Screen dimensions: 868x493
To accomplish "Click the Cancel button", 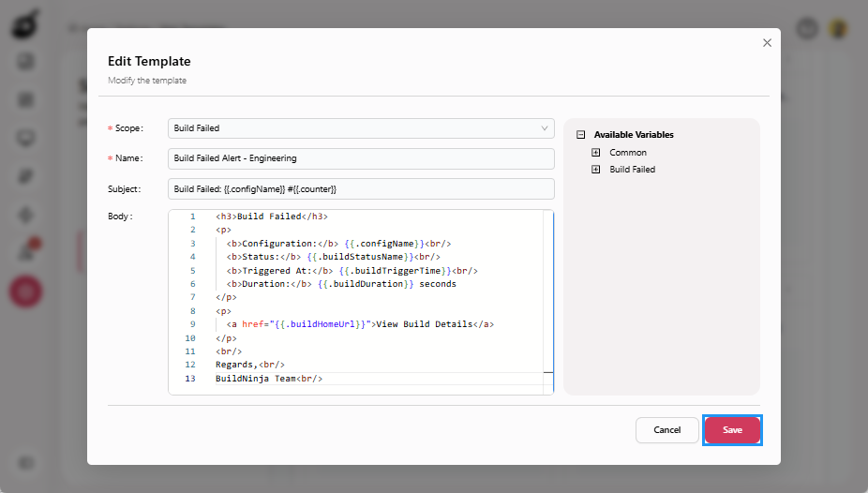I will [666, 430].
